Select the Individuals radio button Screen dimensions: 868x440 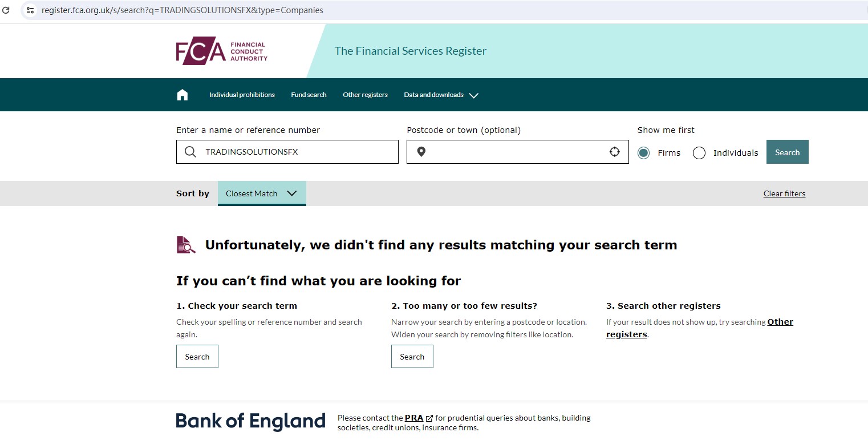coord(699,153)
